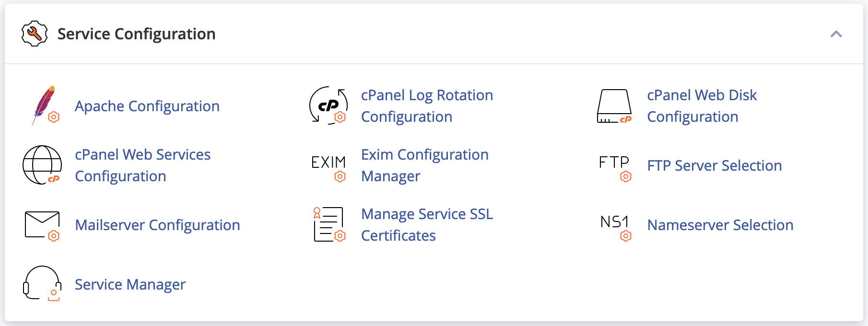The image size is (868, 326).
Task: Open cPanel Web Services Configuration
Action: click(142, 165)
